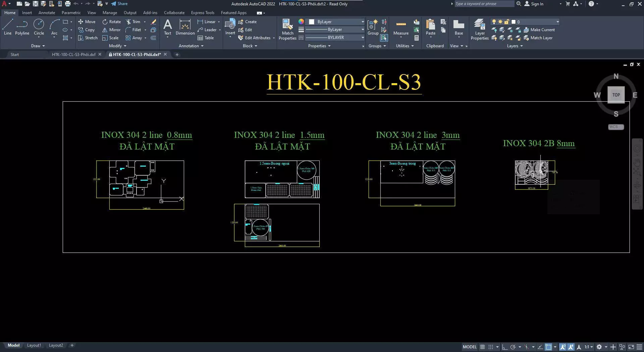
Task: Click the Plot (print) icon
Action: [68, 4]
